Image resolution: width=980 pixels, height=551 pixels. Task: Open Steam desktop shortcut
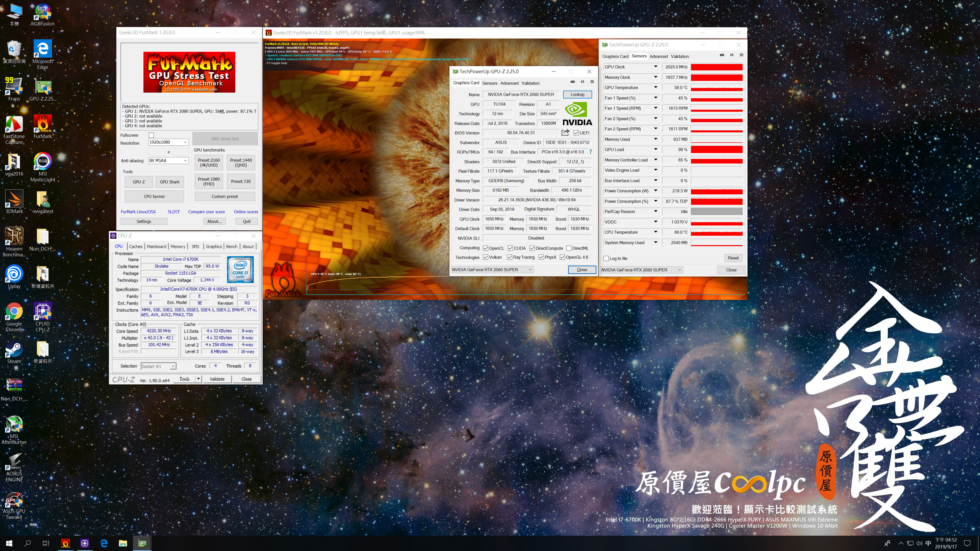14,353
